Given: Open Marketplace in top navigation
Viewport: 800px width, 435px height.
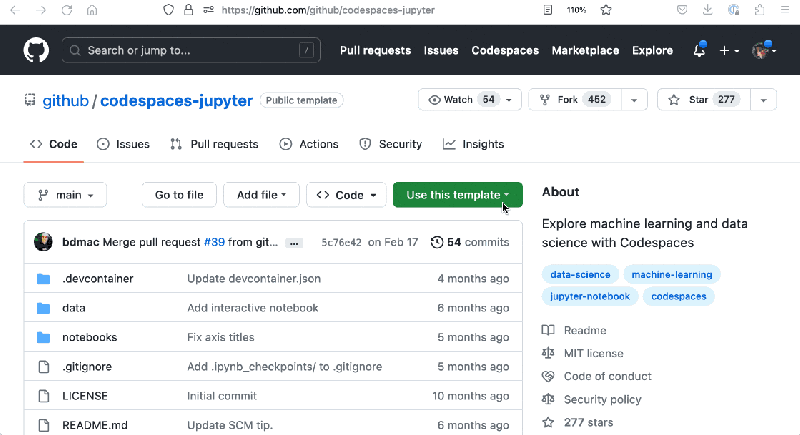Looking at the screenshot, I should [585, 50].
